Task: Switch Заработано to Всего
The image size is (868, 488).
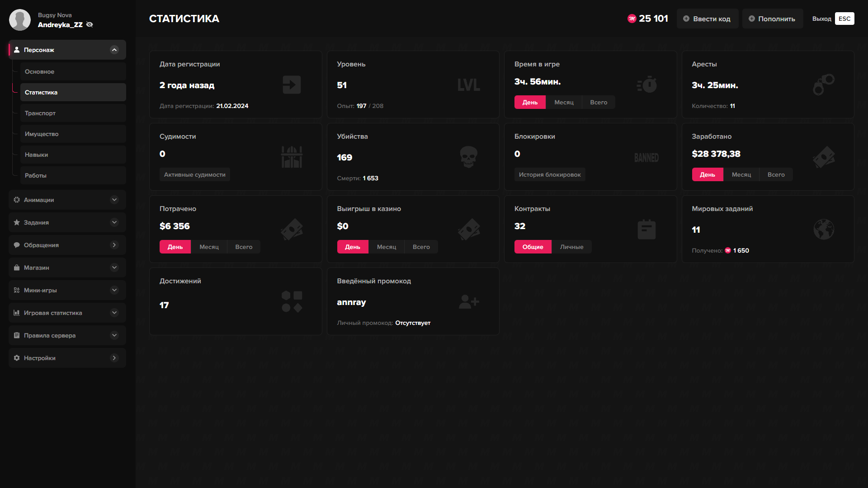Action: click(x=776, y=175)
